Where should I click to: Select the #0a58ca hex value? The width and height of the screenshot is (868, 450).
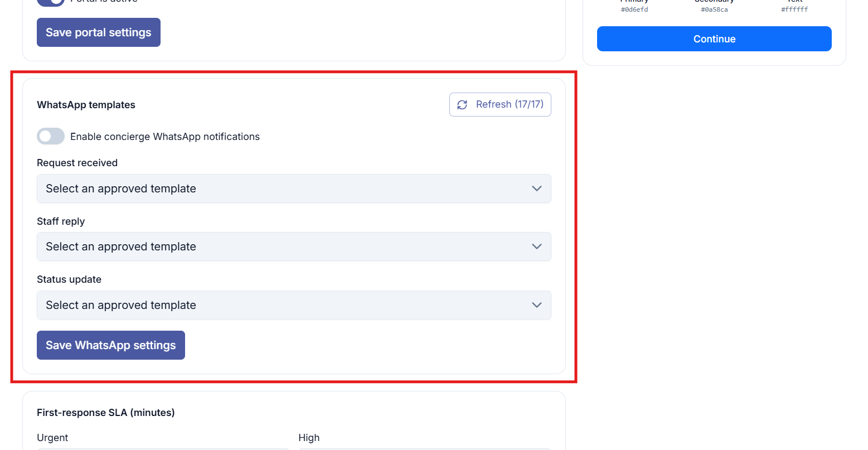coord(714,9)
